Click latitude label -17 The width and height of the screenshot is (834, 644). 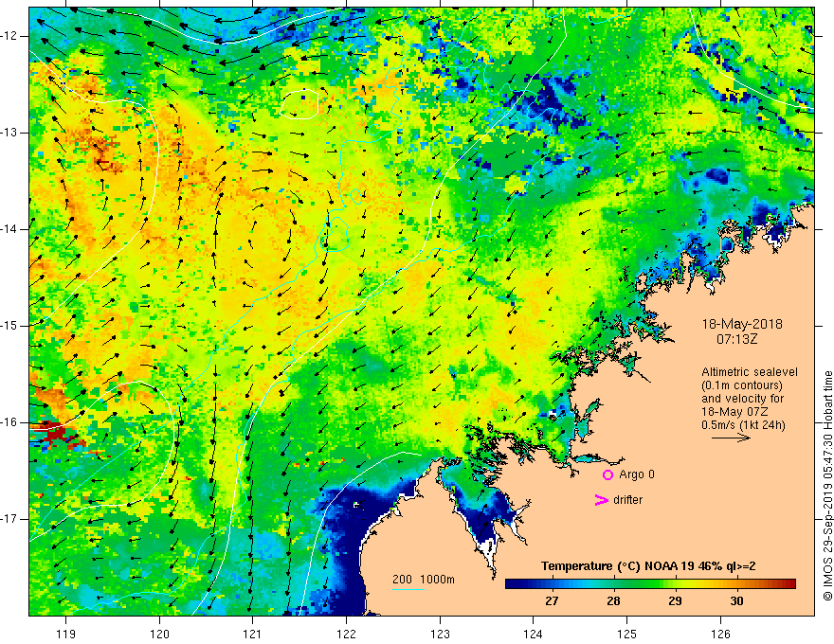coord(10,519)
